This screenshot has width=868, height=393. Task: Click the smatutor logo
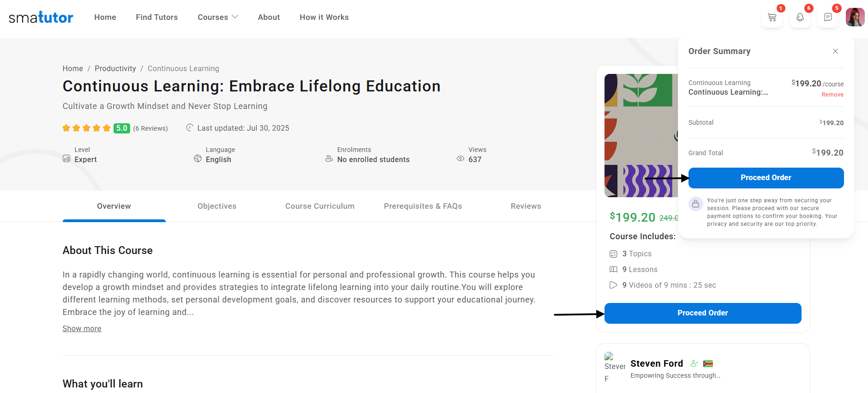(41, 18)
